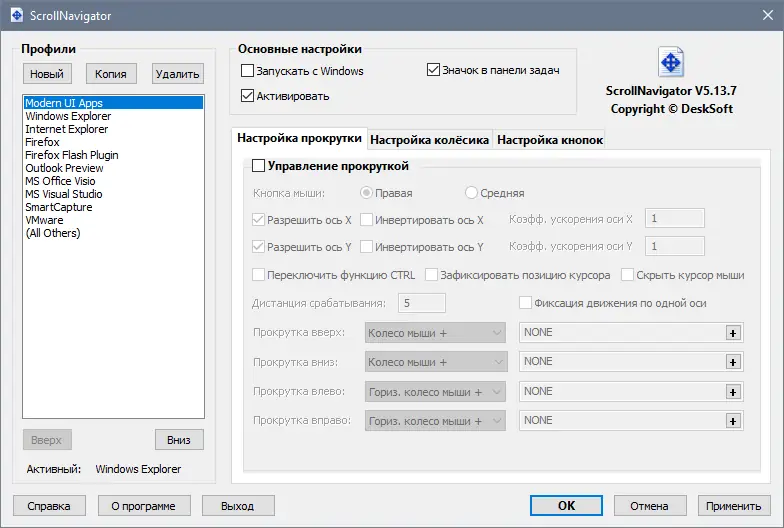Switch to the Настройка прокрутки tab

[299, 138]
